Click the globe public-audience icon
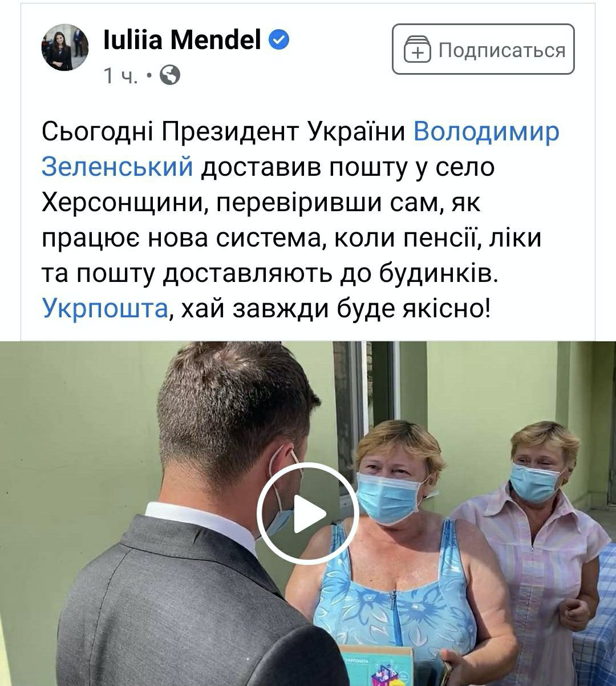616x686 pixels. coord(169,75)
